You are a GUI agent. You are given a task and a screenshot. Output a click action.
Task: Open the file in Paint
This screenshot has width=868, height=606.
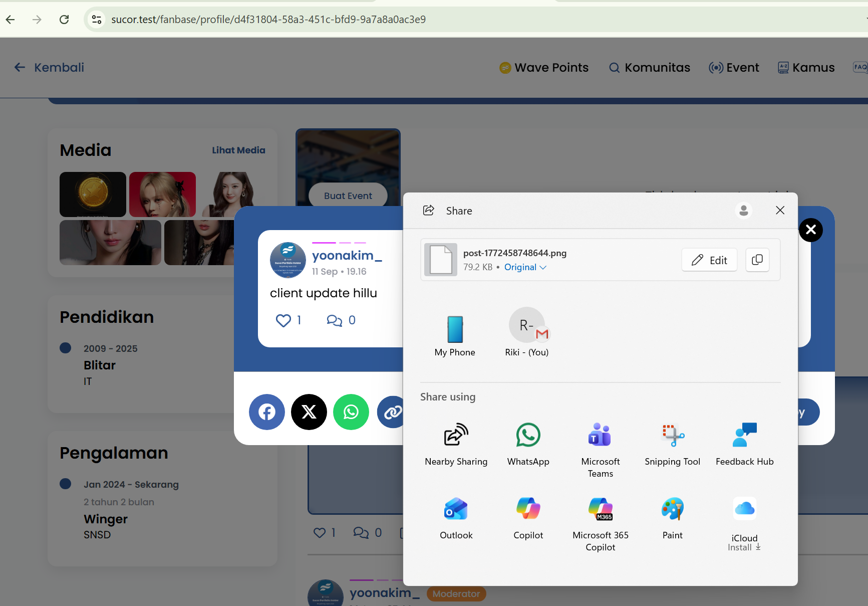pos(672,518)
